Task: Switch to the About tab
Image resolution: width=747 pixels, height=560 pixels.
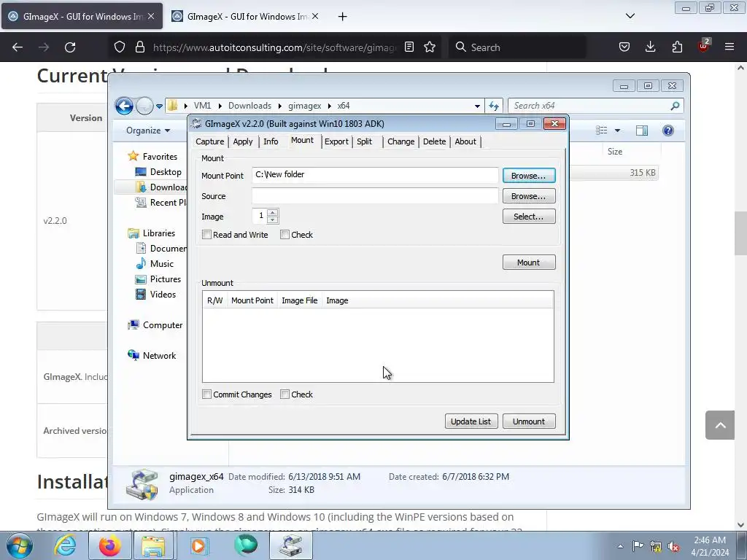Action: tap(465, 141)
